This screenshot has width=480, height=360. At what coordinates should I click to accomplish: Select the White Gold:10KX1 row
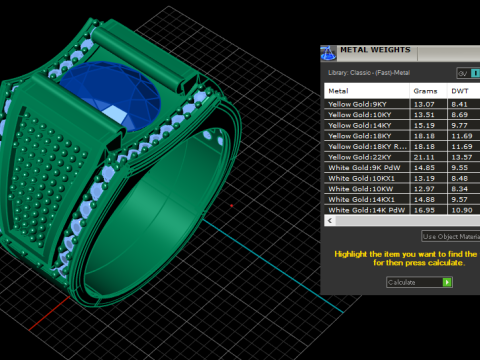point(402,178)
